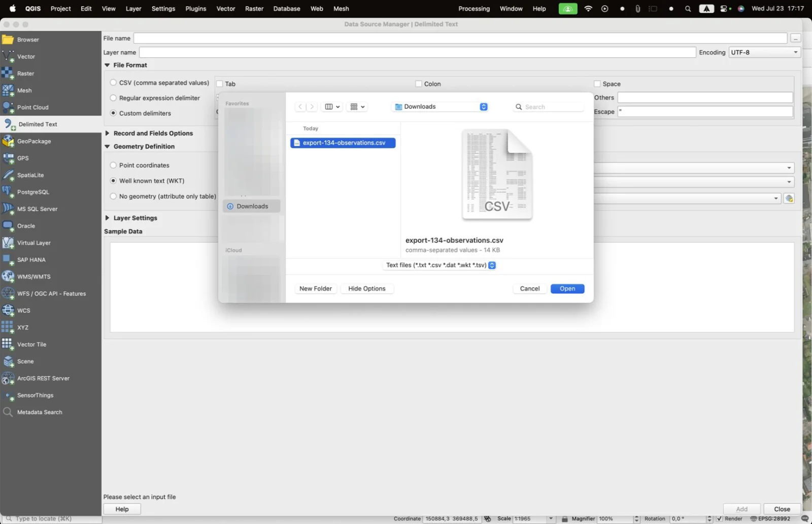The height and width of the screenshot is (524, 812).
Task: Open the Processing menu
Action: click(474, 9)
